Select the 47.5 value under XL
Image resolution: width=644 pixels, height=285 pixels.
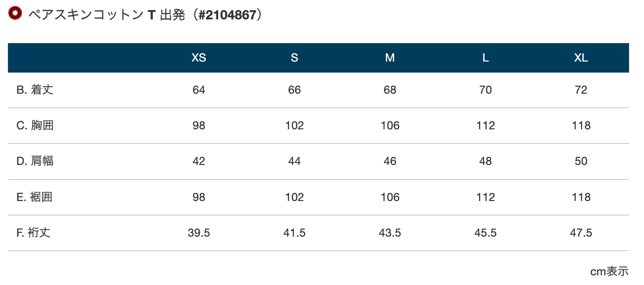581,232
